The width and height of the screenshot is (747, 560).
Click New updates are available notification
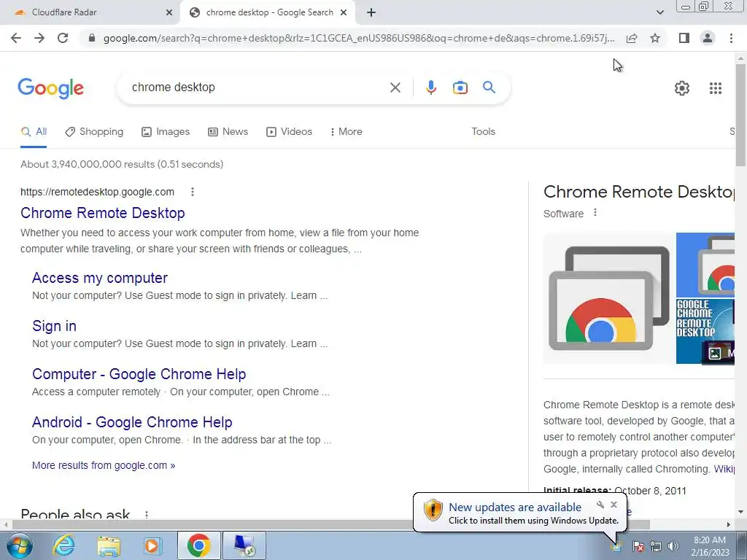coord(515,507)
